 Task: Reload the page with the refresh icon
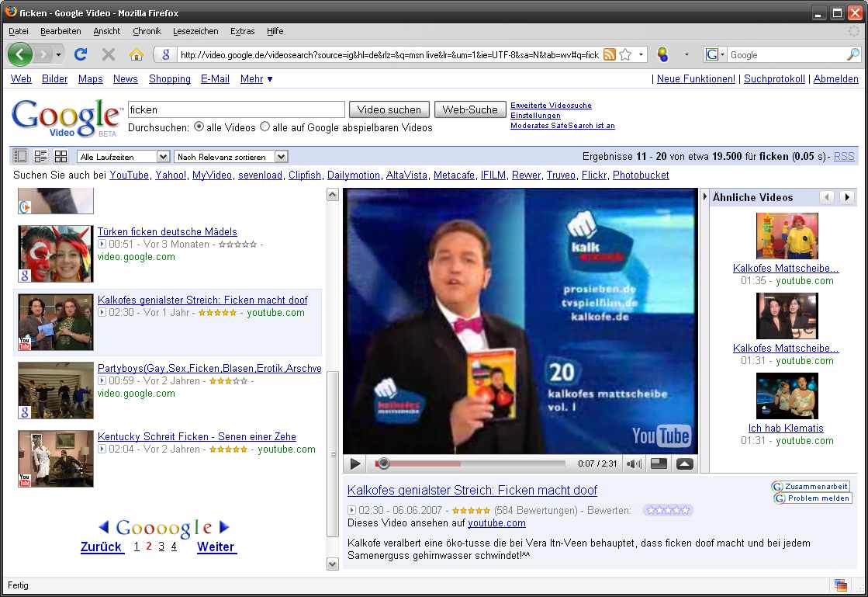coord(81,54)
